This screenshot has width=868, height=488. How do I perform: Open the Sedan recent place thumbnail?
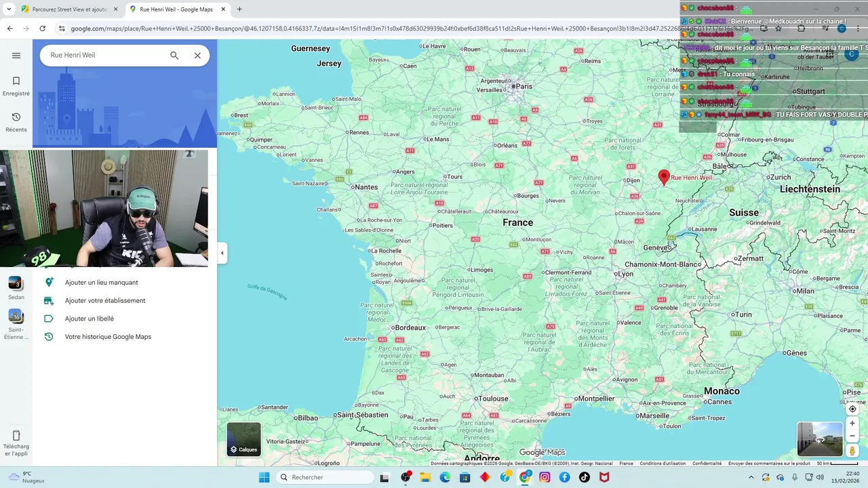click(x=16, y=283)
